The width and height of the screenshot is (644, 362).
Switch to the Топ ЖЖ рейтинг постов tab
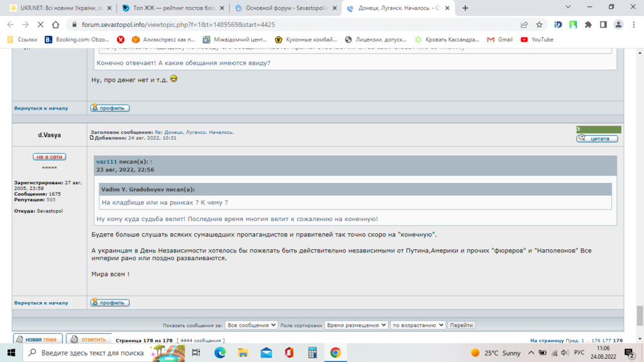click(x=173, y=8)
